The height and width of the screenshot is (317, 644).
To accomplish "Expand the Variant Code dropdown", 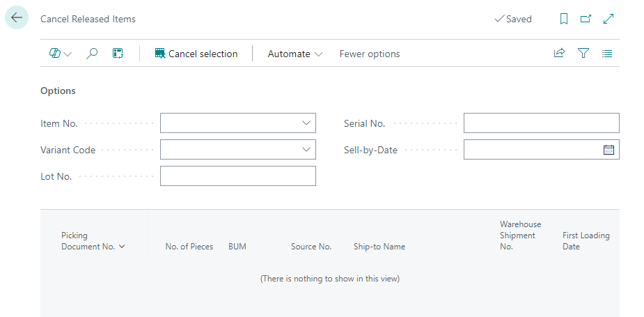I will 306,150.
